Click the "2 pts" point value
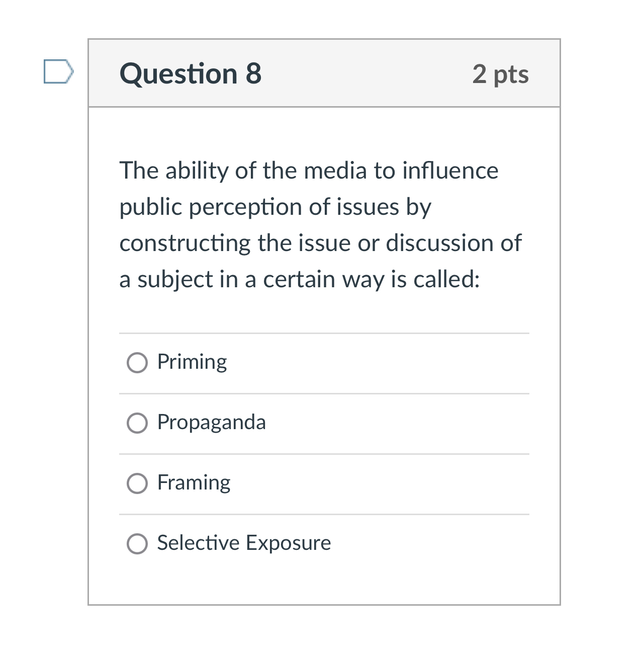 (x=500, y=74)
